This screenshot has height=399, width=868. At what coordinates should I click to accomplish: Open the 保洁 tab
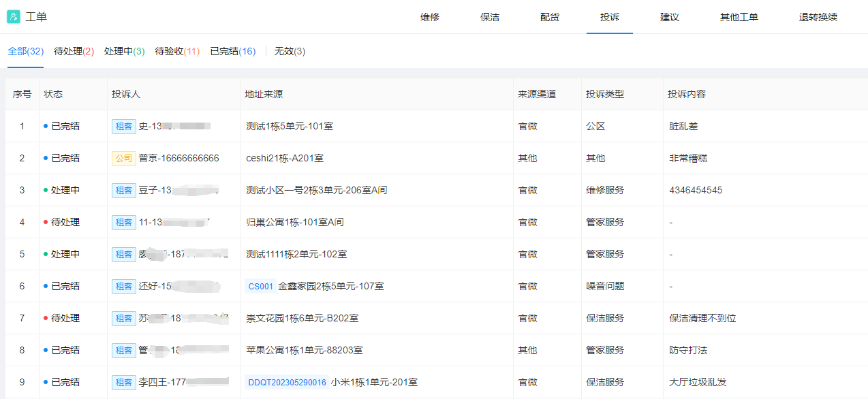[x=490, y=17]
